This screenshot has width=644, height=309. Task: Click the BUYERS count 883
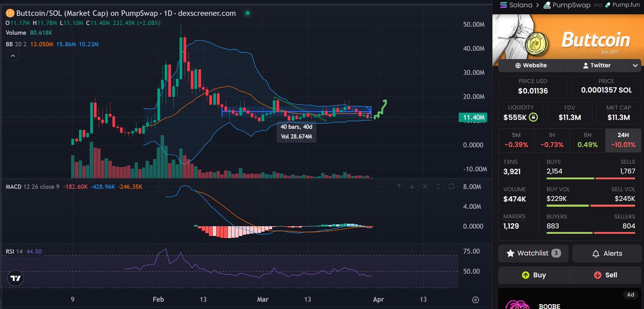pyautogui.click(x=553, y=226)
